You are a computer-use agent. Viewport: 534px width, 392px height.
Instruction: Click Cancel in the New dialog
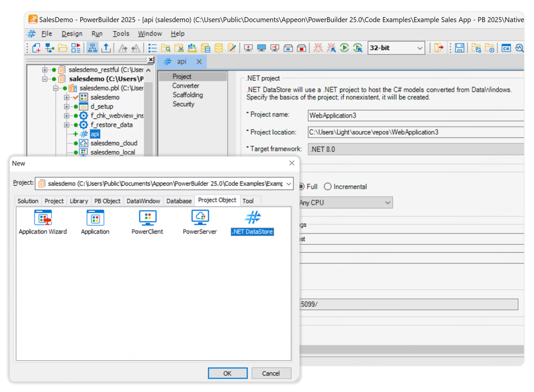click(x=271, y=373)
